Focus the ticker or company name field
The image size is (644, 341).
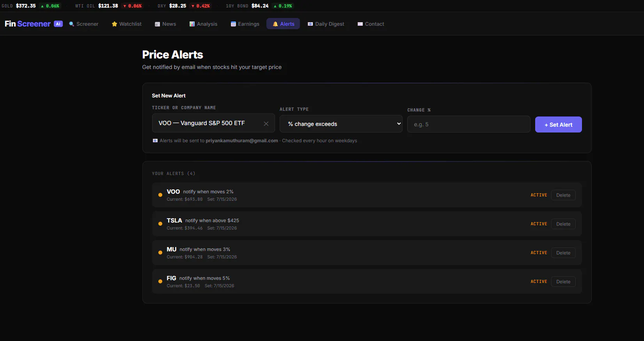tap(213, 123)
